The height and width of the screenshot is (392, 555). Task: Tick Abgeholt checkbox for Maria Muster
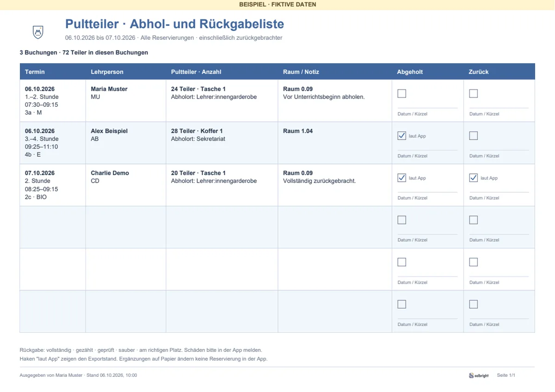point(402,93)
